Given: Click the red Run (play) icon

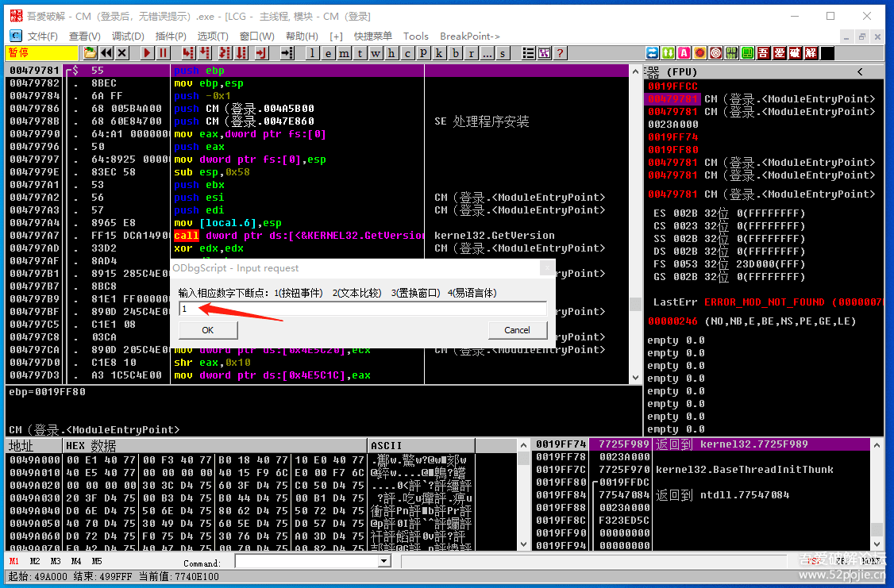Looking at the screenshot, I should coord(147,53).
